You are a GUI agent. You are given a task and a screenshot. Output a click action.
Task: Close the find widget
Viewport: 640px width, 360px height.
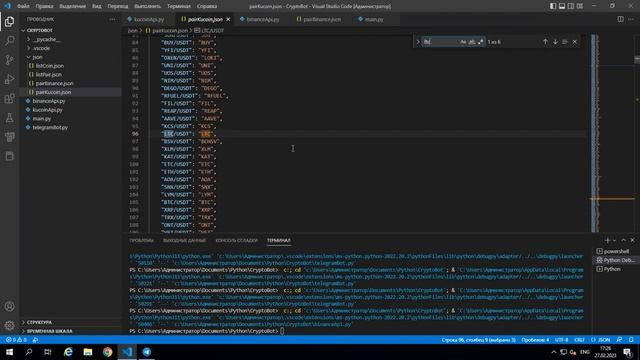(x=575, y=42)
